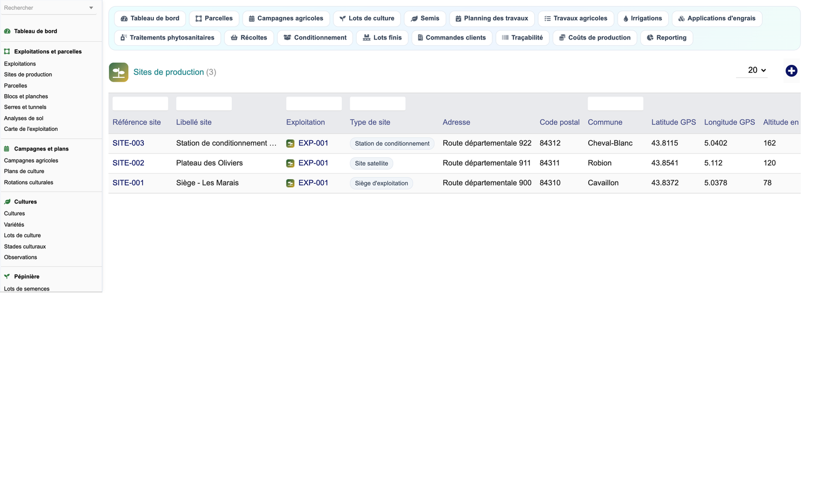The image size is (815, 504).
Task: Sort by the Latitude GPS column header
Action: pyautogui.click(x=673, y=122)
